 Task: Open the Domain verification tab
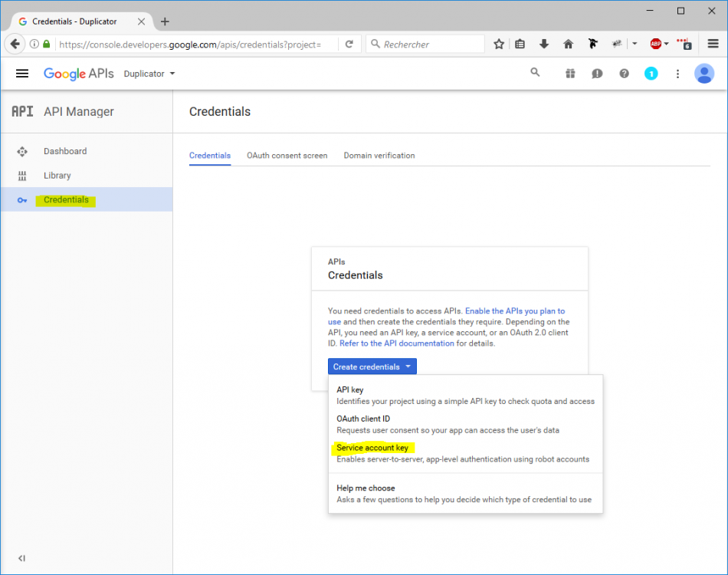[379, 156]
